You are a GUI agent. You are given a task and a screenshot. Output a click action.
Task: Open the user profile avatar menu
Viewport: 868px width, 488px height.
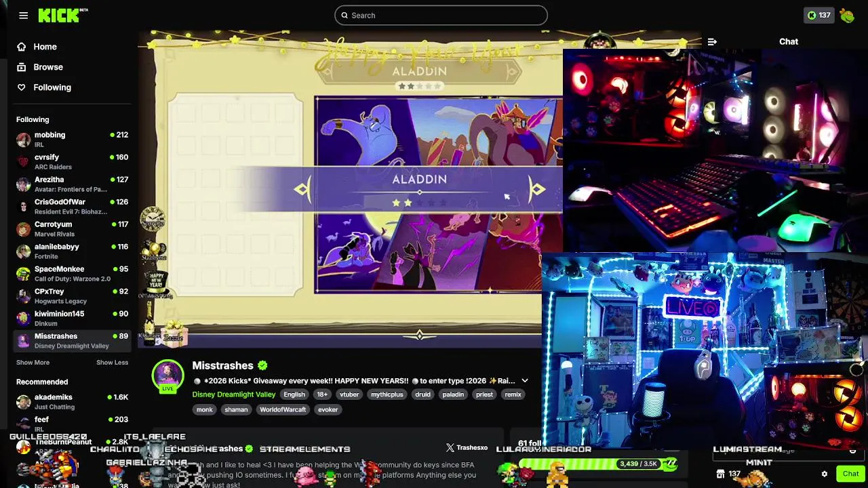pyautogui.click(x=847, y=15)
